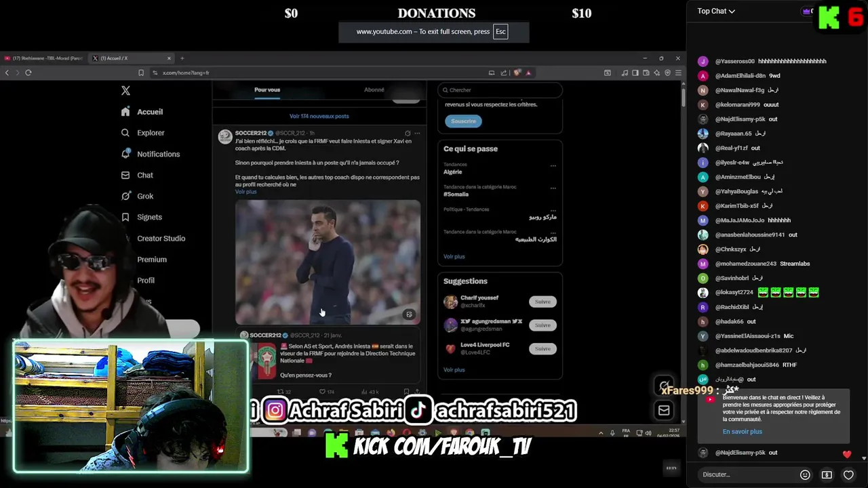Click Super Chat dollar icon
This screenshot has height=488, width=868.
click(x=827, y=474)
